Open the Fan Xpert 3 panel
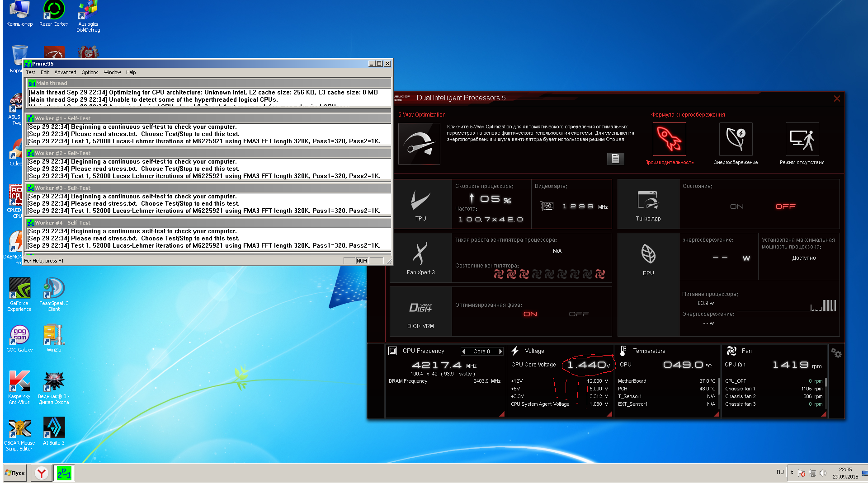This screenshot has width=868, height=488. coord(420,258)
